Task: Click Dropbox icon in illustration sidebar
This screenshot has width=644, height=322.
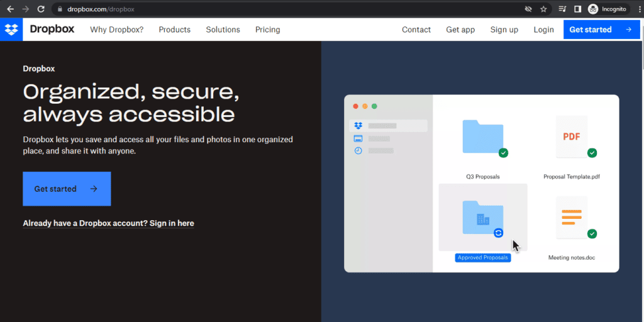Action: (x=358, y=126)
